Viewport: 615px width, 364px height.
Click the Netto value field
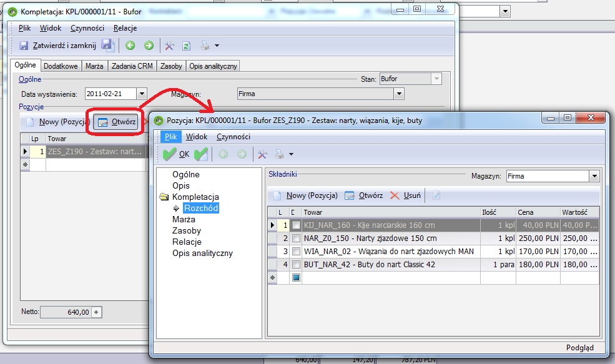pos(66,312)
